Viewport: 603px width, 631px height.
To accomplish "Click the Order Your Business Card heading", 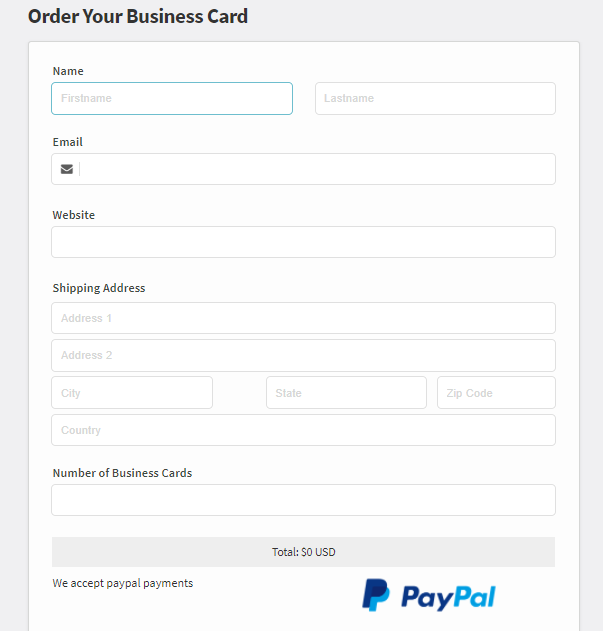I will 138,16.
